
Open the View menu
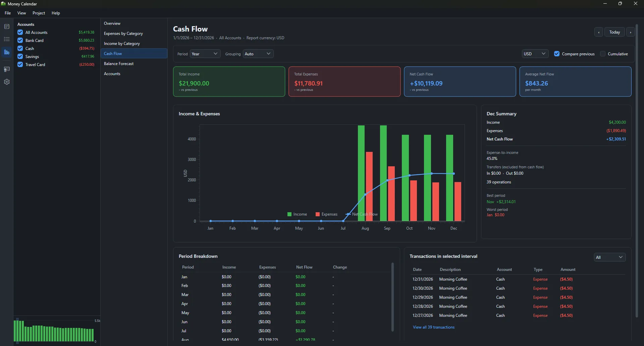(21, 13)
